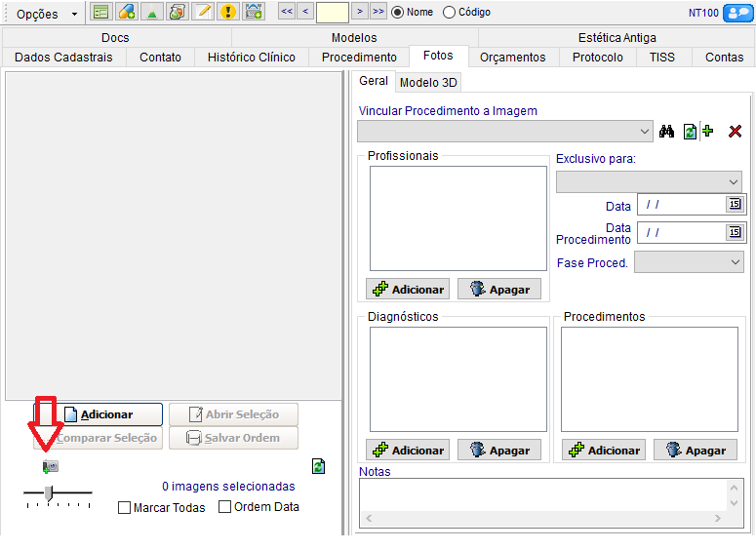The height and width of the screenshot is (550, 756).
Task: Click the yellow exclamation alert toolbar icon
Action: 228,12
